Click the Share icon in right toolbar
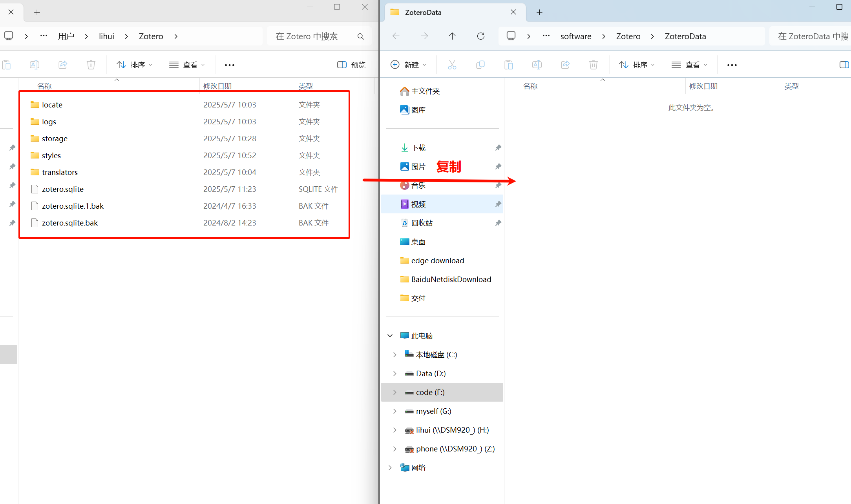Viewport: 851px width, 504px height. point(565,65)
